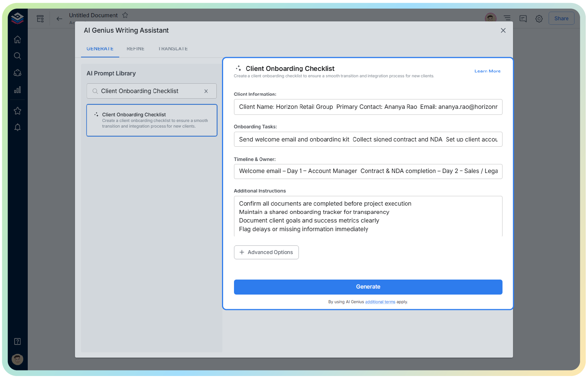Click into the Onboarding Tasks field
588x379 pixels.
coord(368,139)
